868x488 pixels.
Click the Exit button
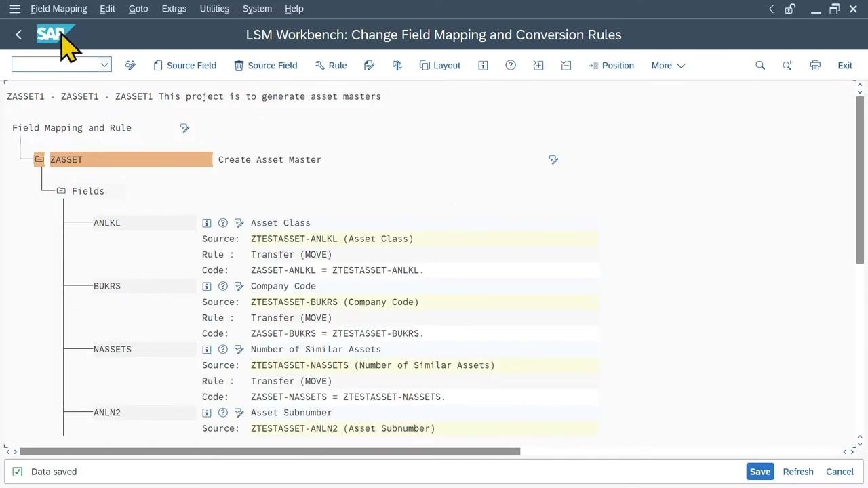[845, 65]
